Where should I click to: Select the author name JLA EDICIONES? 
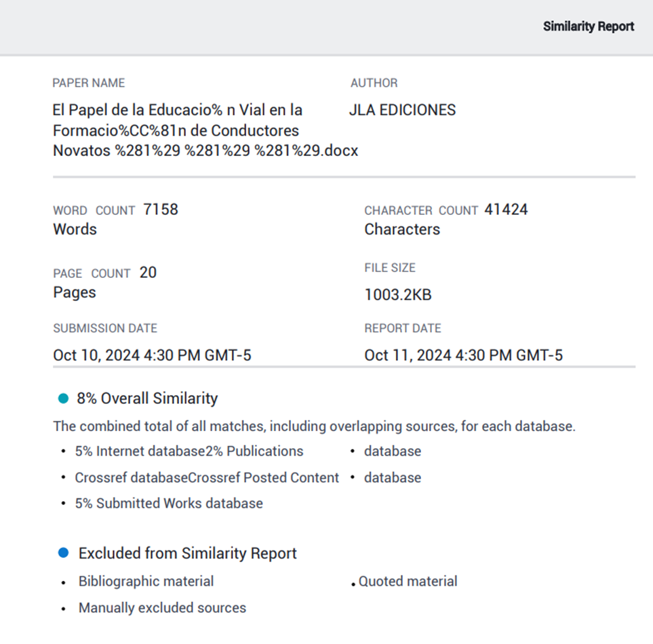click(x=402, y=110)
